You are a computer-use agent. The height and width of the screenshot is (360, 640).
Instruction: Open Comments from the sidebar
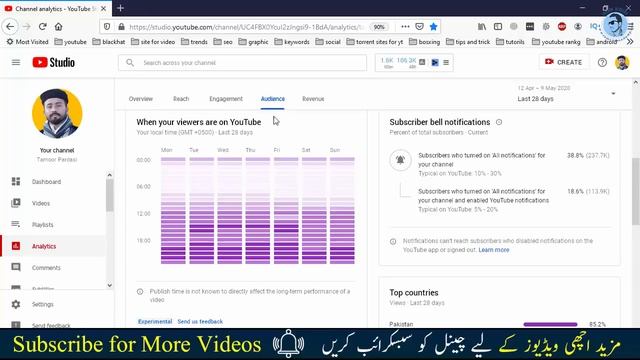[x=46, y=268]
